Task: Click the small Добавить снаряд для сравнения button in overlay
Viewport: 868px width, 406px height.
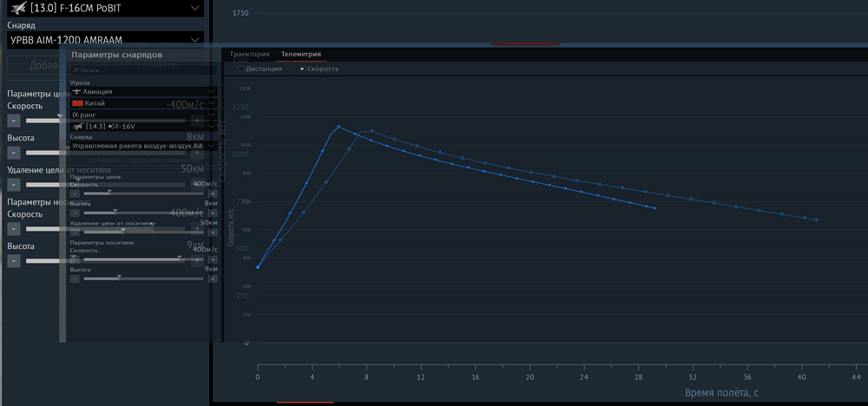Action: tap(143, 160)
